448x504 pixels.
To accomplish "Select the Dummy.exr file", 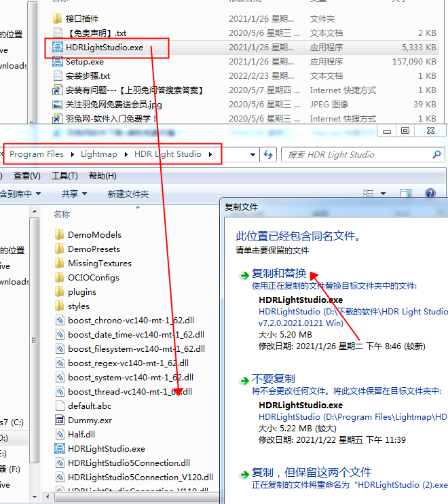I will coord(89,420).
